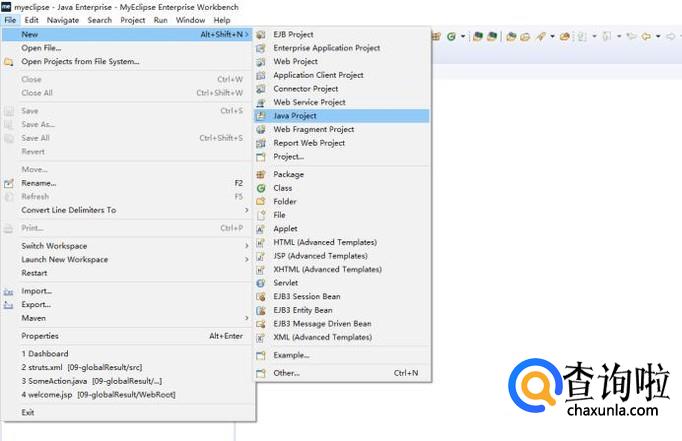This screenshot has width=682, height=441.
Task: Click the EJB3 Session Bean icon
Action: click(x=261, y=297)
